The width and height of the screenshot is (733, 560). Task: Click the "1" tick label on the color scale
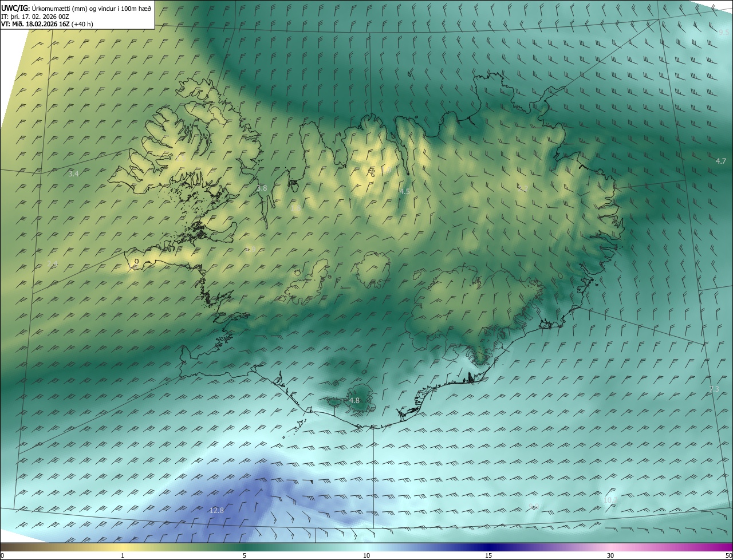click(x=123, y=555)
